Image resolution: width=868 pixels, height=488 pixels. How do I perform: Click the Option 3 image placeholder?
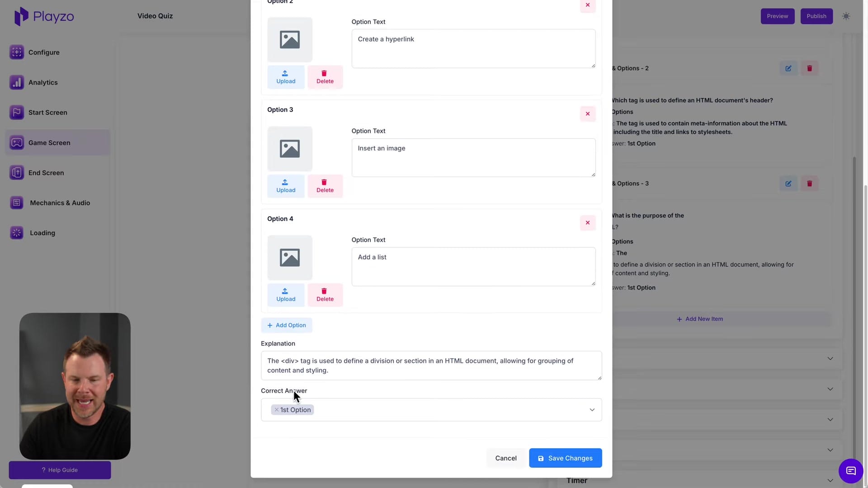[290, 149]
